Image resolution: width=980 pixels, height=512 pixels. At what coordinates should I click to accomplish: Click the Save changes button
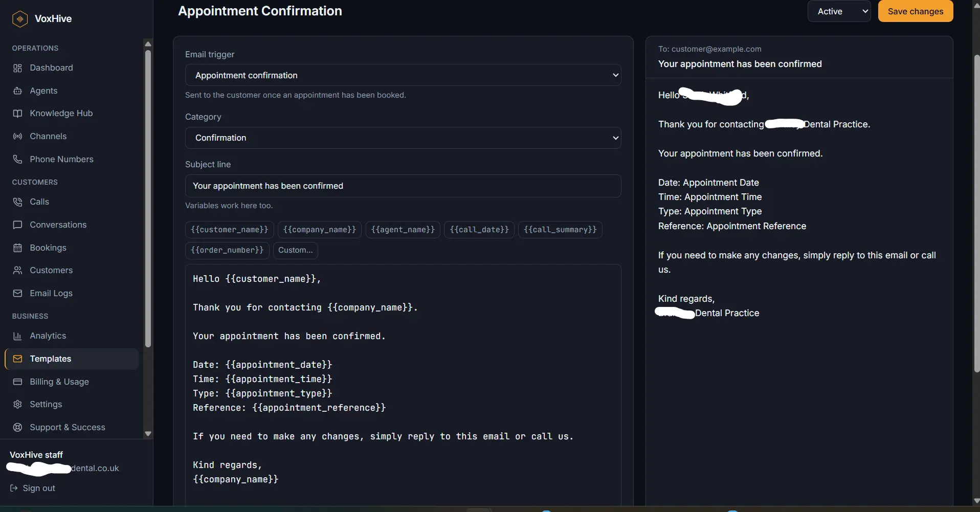[x=916, y=11]
